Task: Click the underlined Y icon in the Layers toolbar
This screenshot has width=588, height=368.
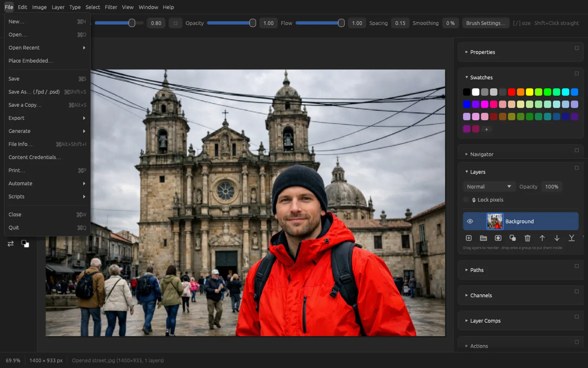Action: pos(571,238)
